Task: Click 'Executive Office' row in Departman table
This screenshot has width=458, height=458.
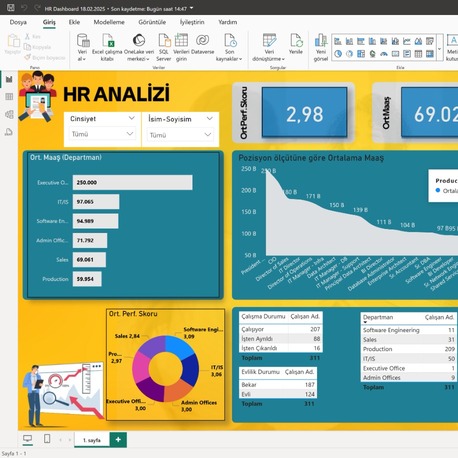Action: (x=409, y=368)
